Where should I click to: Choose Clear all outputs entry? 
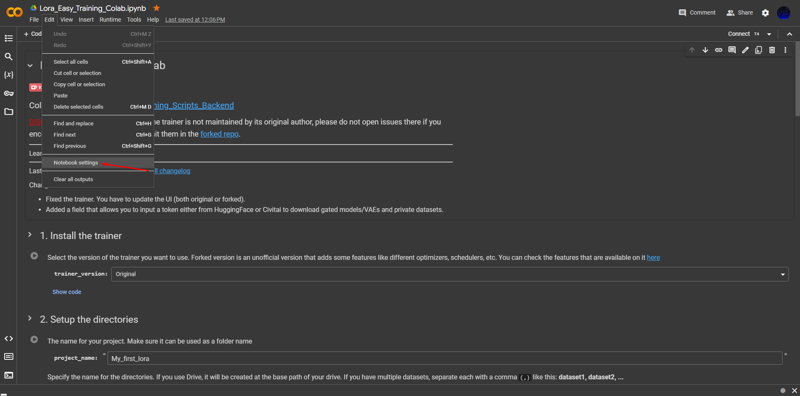click(98, 179)
